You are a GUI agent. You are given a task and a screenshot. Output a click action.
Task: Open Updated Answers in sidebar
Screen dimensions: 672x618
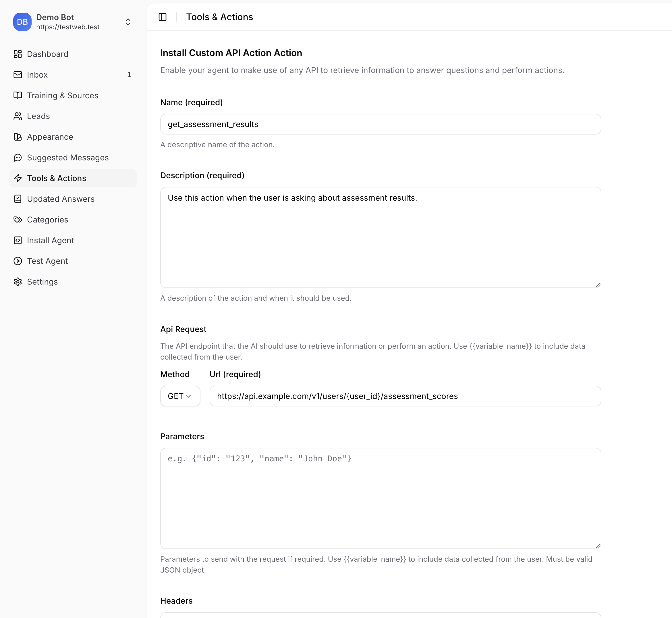61,199
